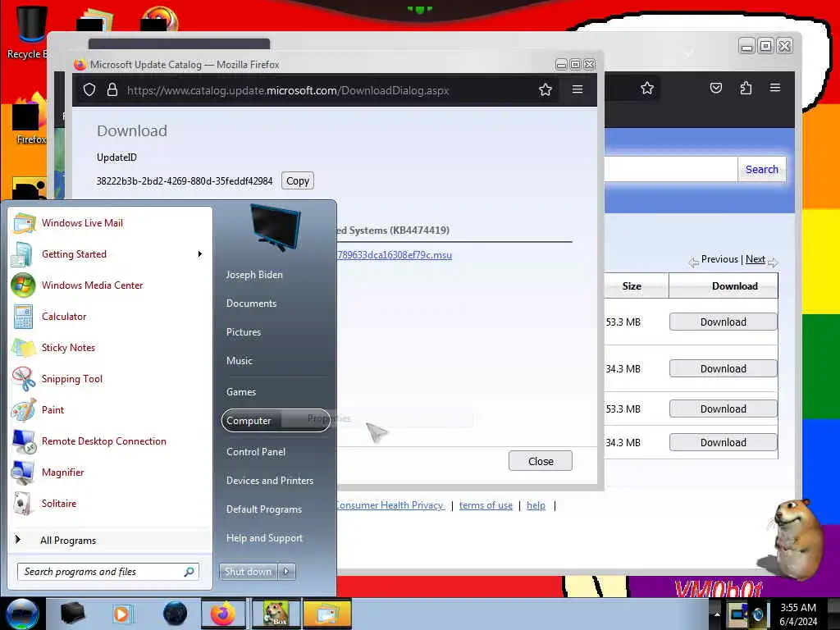Screen dimensions: 840x630
Task: Open Windows Live Mail from Start menu
Action: [82, 223]
